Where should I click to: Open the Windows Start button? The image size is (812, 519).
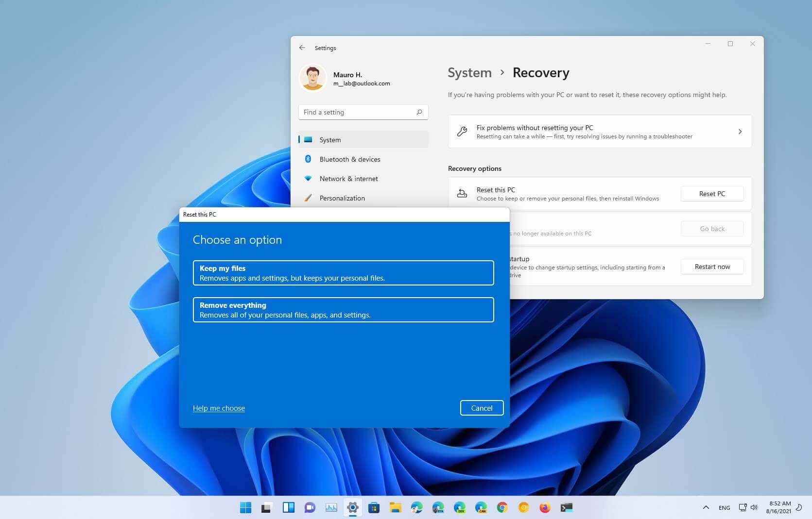coord(245,507)
